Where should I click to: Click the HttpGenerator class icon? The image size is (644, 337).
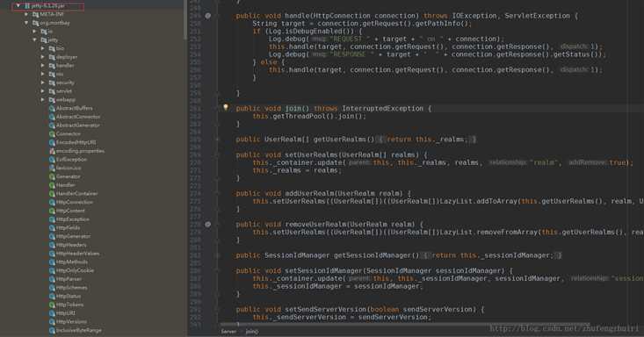[x=52, y=236]
